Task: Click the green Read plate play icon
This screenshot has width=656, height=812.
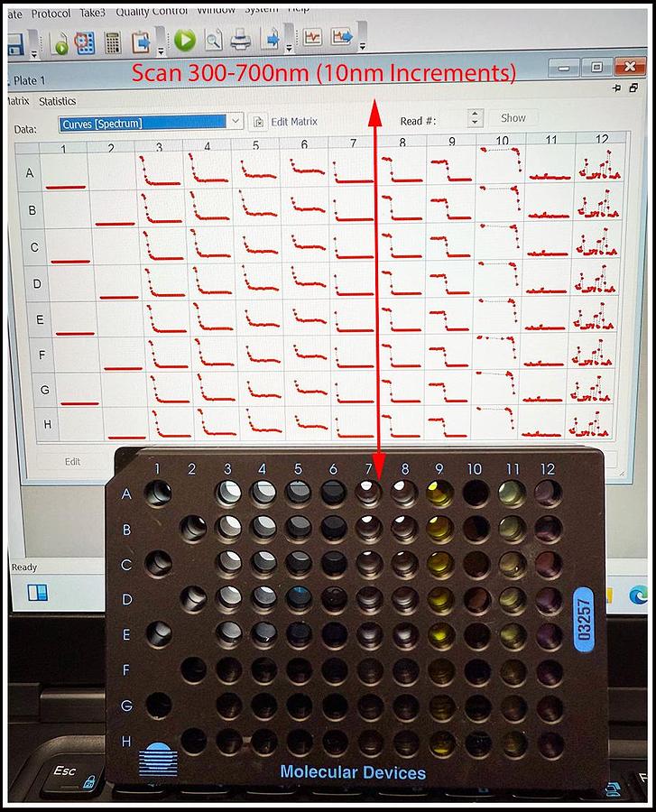Action: coord(185,40)
